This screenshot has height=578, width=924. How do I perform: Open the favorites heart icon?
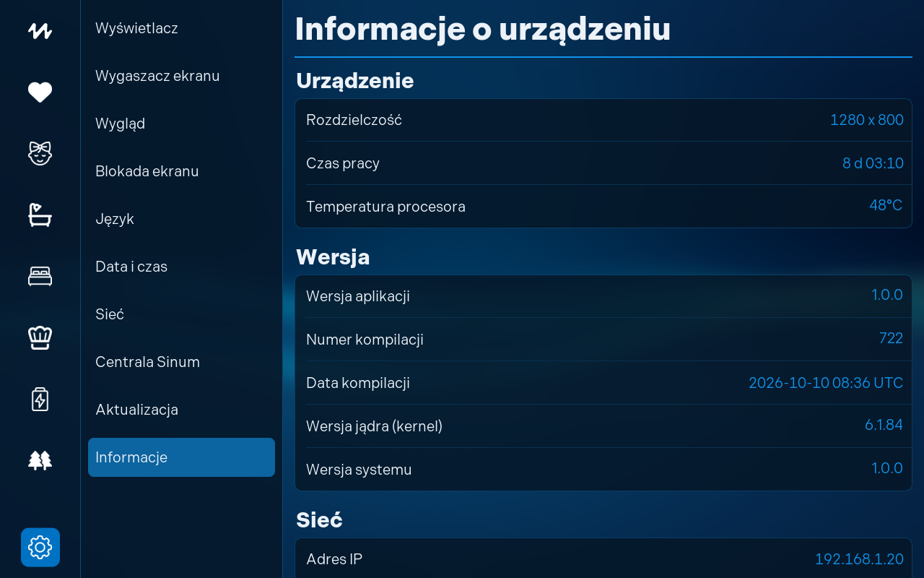40,92
